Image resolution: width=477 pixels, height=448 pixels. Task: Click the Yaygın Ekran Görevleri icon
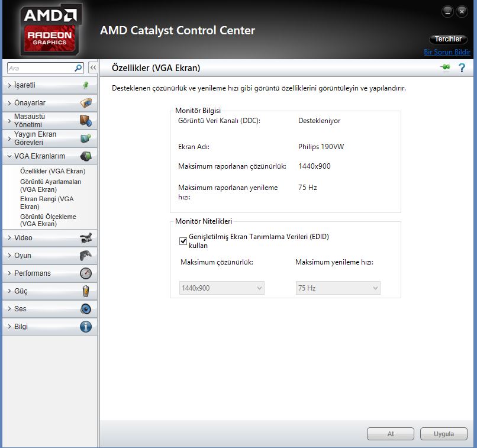coord(86,138)
